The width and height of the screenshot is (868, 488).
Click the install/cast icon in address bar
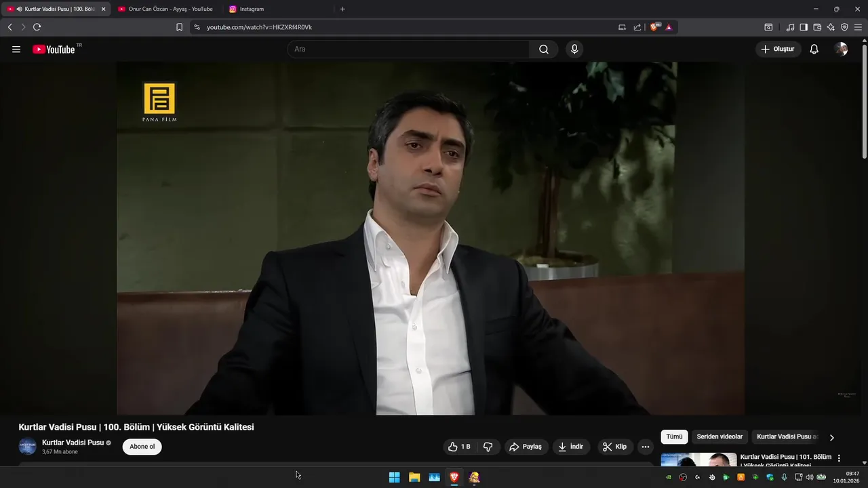[x=623, y=27]
